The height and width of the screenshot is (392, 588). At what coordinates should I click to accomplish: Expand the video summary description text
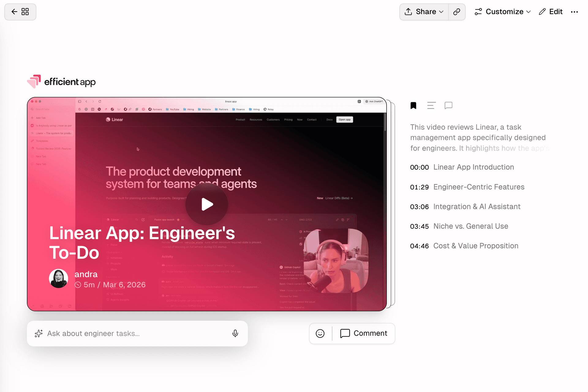pos(480,138)
